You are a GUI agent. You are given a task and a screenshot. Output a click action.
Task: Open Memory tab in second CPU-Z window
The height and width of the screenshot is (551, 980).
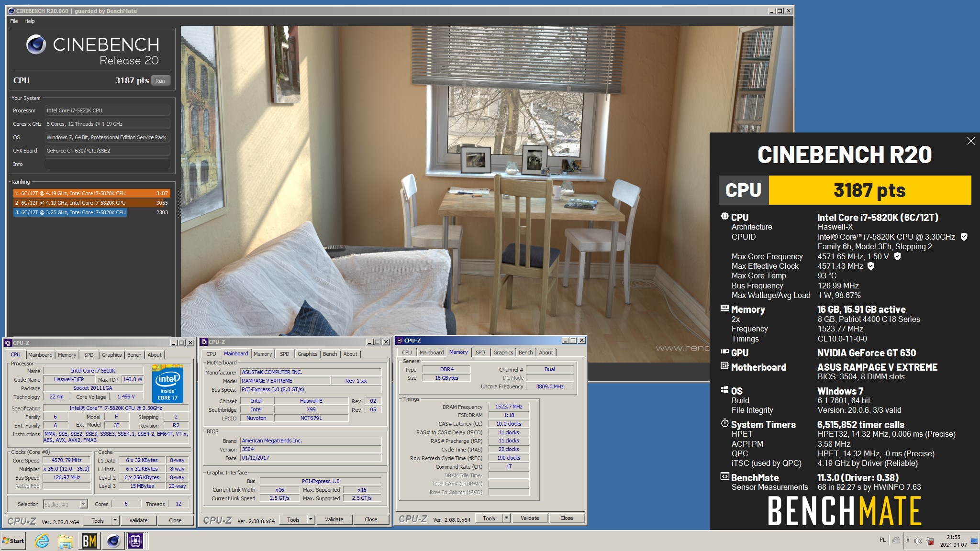click(x=263, y=354)
